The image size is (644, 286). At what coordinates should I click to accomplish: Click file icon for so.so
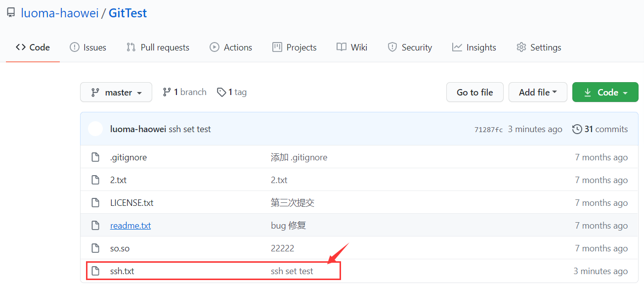95,248
